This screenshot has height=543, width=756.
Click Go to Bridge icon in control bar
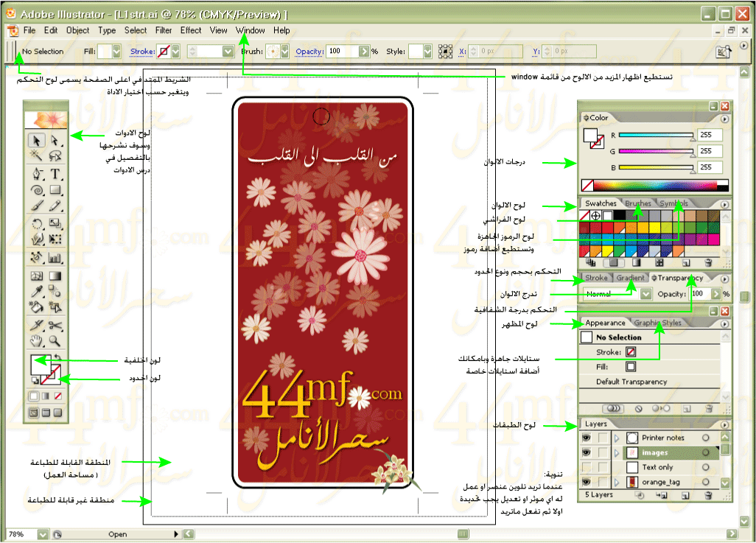click(724, 52)
